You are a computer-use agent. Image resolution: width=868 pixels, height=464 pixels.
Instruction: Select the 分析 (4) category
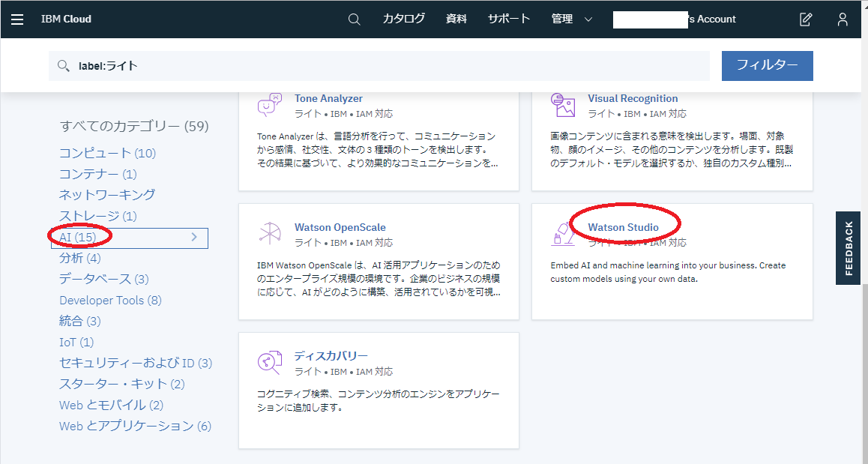pyautogui.click(x=80, y=258)
